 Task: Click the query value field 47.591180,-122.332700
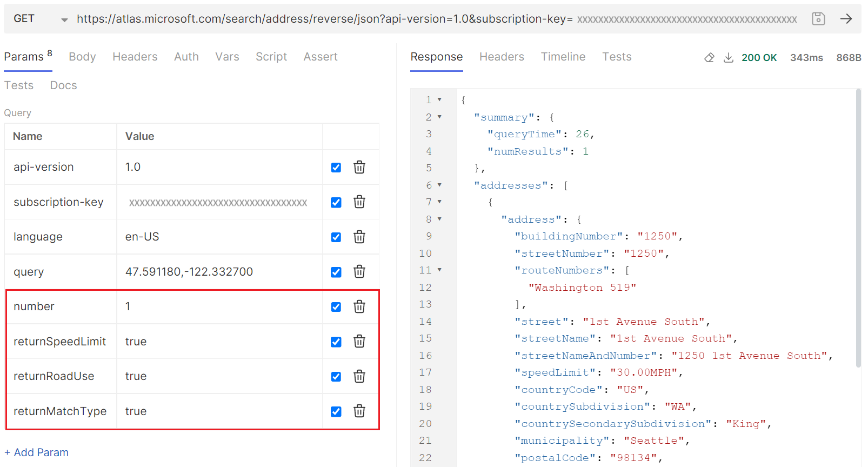pos(189,272)
